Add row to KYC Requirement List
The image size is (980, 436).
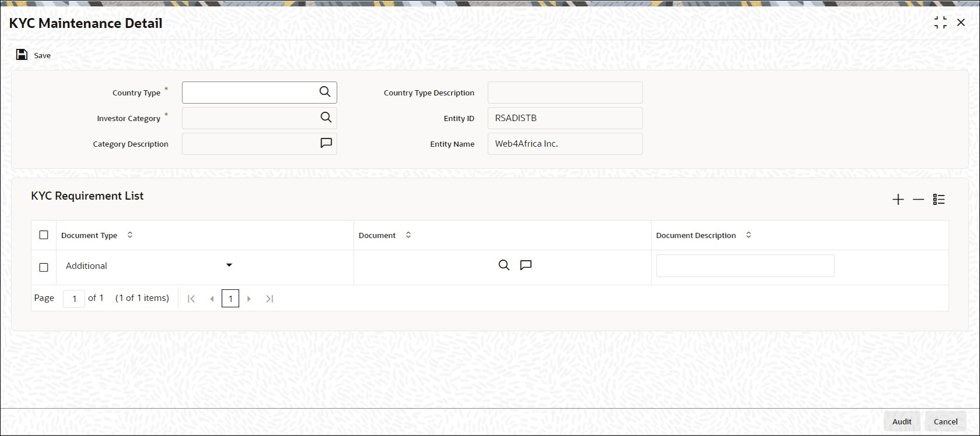pyautogui.click(x=898, y=200)
